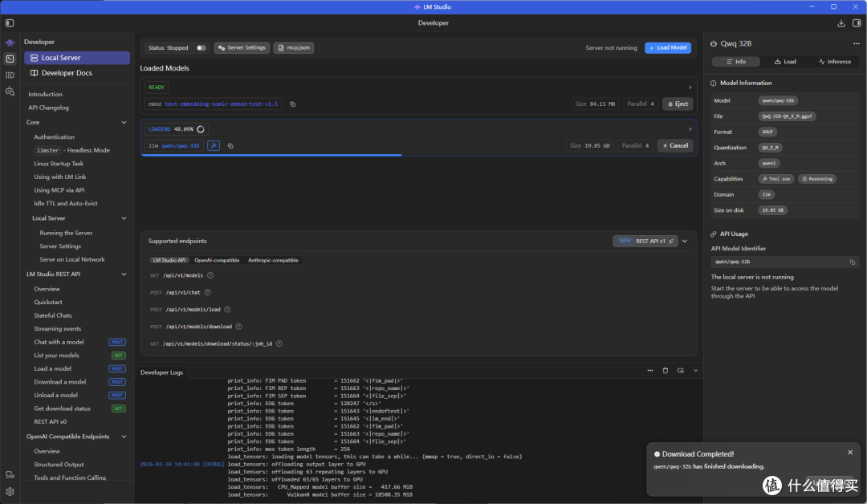This screenshot has width=867, height=504.
Task: Show info for /api/v1/models/load endpoint
Action: 227,310
